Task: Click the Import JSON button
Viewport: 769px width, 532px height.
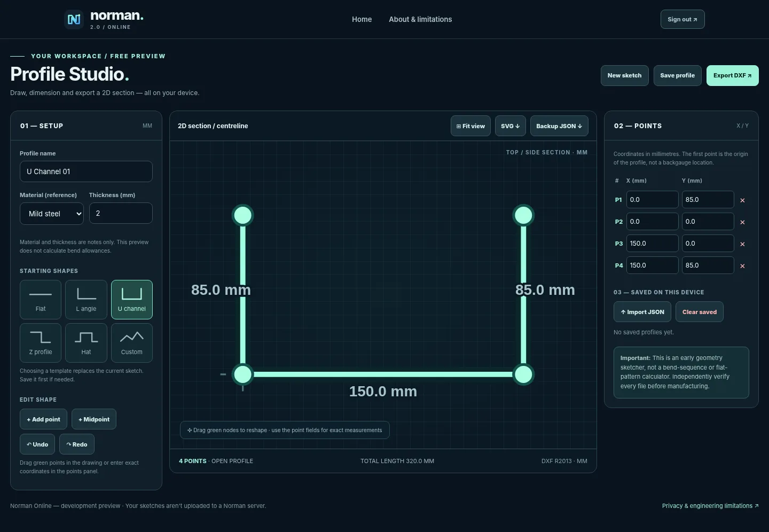Action: (x=642, y=312)
